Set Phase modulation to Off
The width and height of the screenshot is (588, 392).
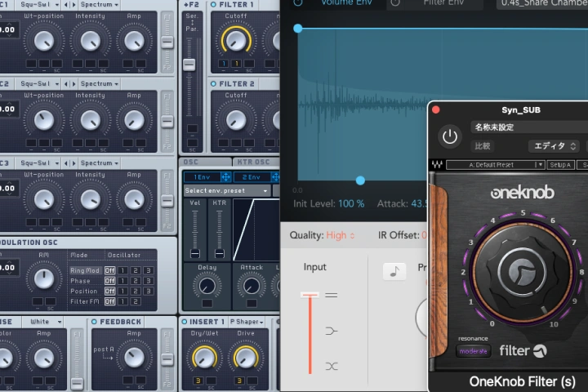[109, 281]
